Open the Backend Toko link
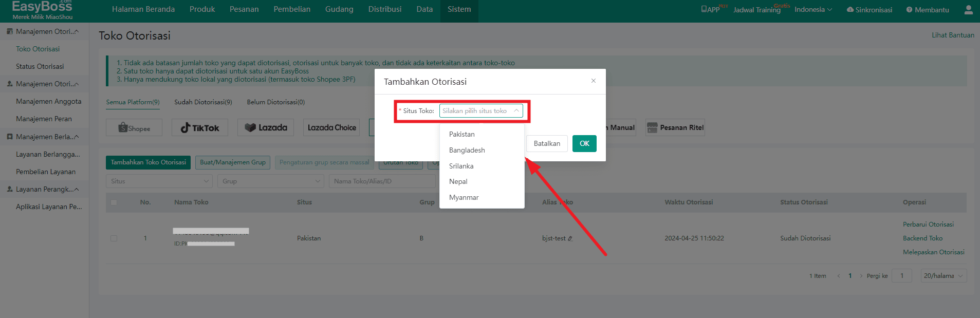The image size is (980, 318). 922,238
